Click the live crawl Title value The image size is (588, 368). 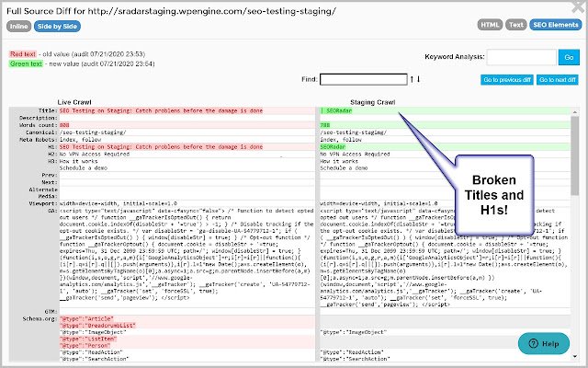[161, 110]
